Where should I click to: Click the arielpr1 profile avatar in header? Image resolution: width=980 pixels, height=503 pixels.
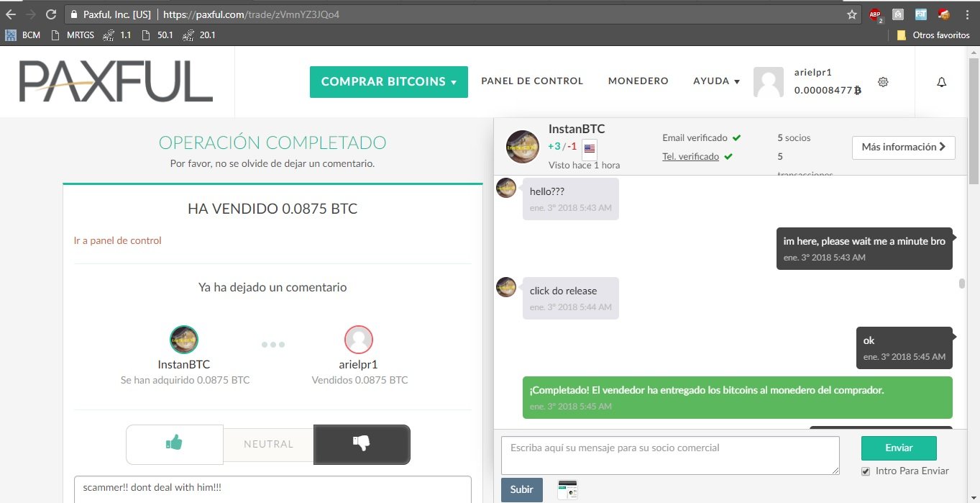[768, 82]
